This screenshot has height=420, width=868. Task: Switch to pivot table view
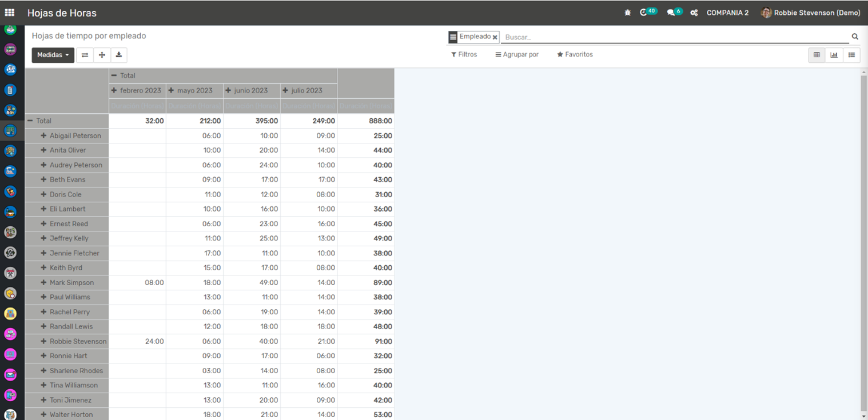click(x=817, y=55)
